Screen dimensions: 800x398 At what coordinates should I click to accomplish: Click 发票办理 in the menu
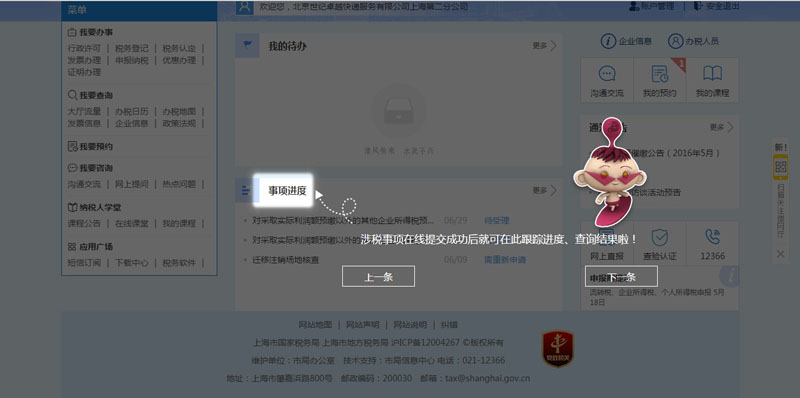coord(84,60)
